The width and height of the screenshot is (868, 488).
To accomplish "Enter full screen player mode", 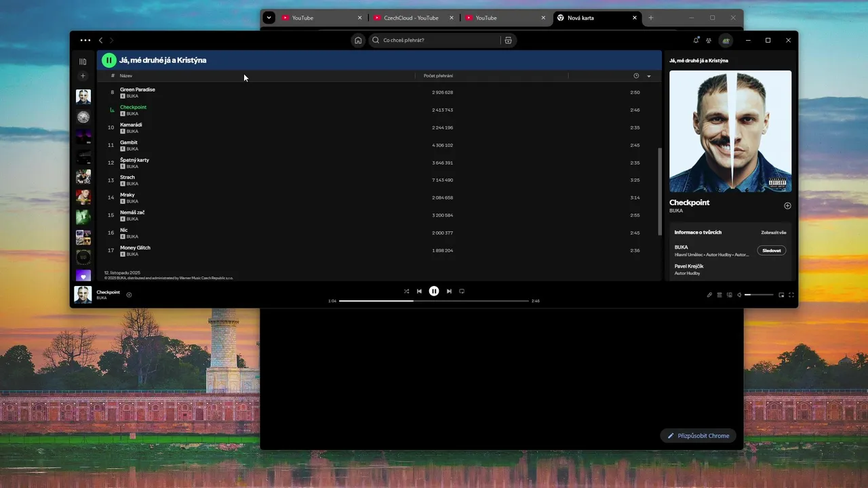I will [x=791, y=295].
